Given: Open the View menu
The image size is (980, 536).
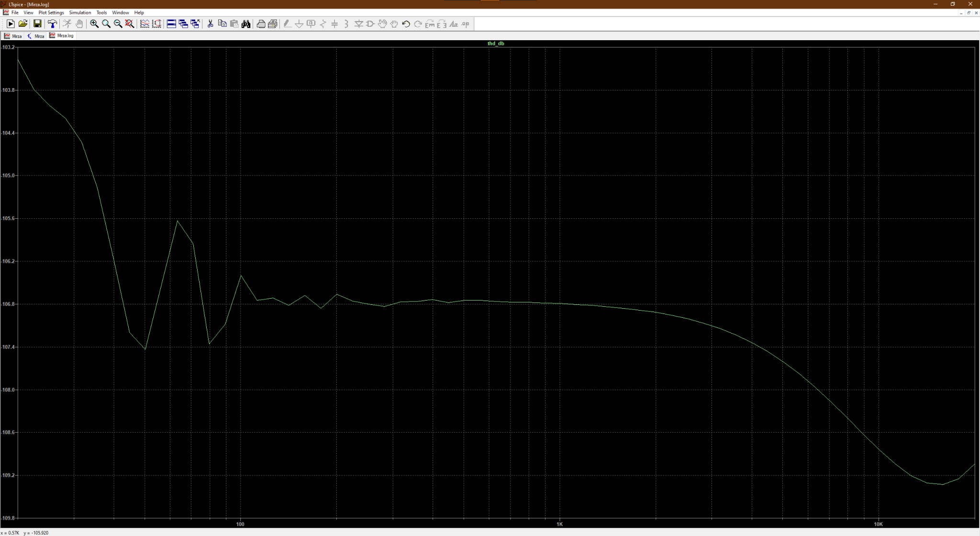Looking at the screenshot, I should tap(28, 12).
